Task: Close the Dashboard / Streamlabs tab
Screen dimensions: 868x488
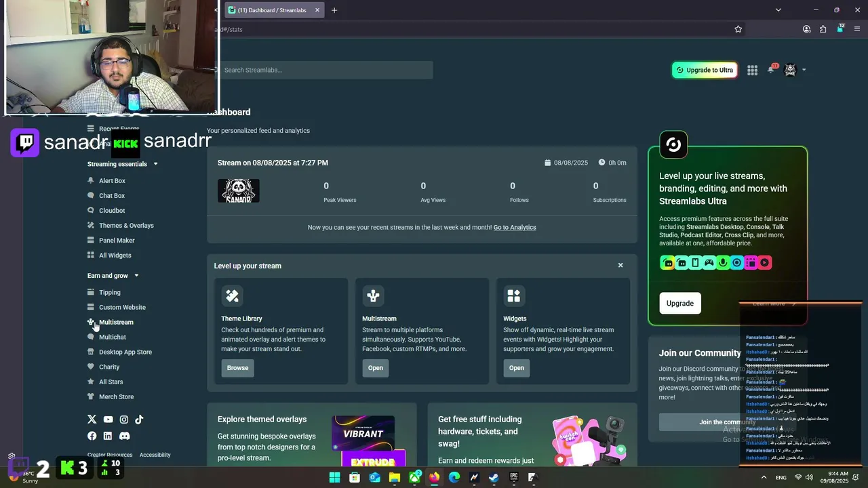Action: pos(317,10)
